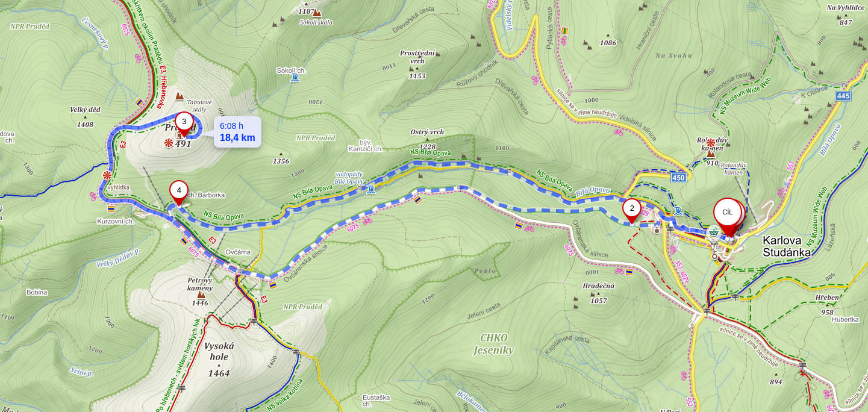Click the Vysoká hole 1464 peak label
The height and width of the screenshot is (412, 868).
coord(219,360)
